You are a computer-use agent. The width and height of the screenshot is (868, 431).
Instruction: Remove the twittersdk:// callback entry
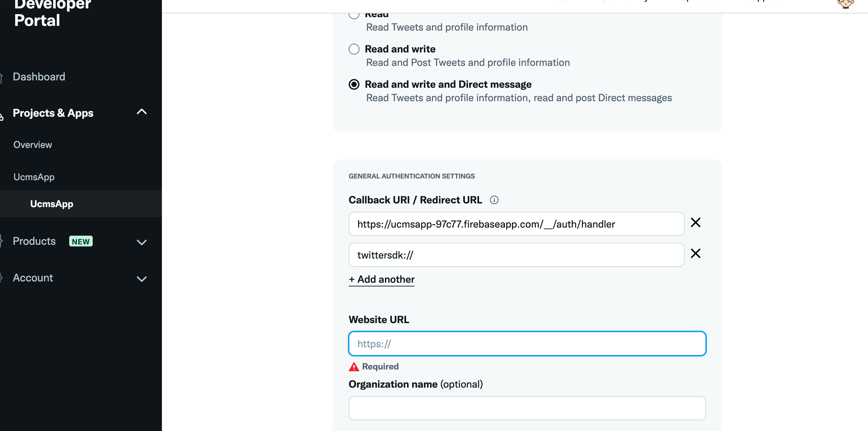click(695, 253)
